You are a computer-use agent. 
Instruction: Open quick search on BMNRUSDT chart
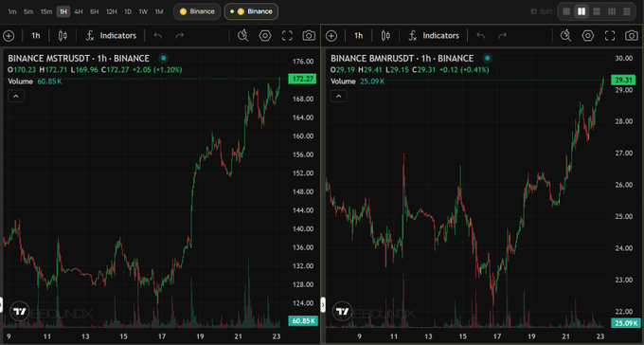point(565,36)
